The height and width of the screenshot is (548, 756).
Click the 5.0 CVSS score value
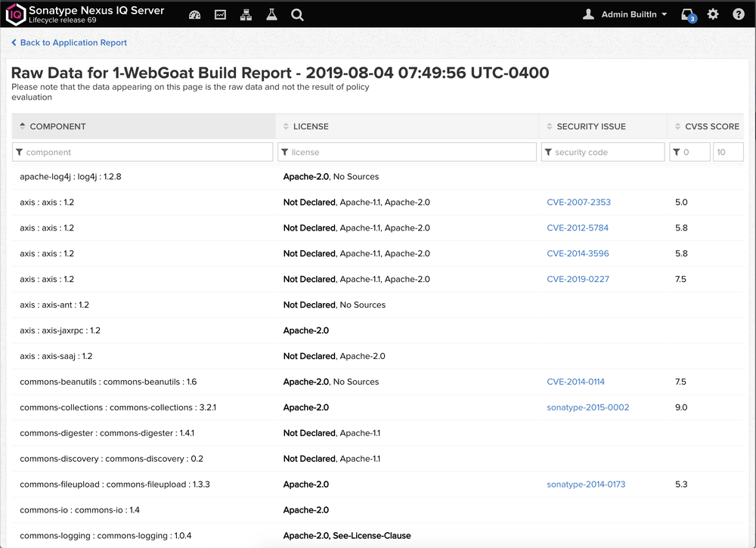click(681, 202)
